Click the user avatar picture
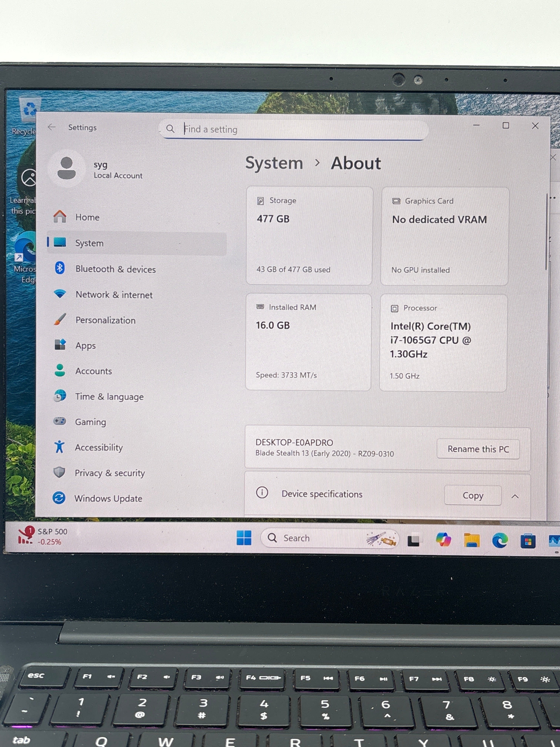The width and height of the screenshot is (560, 747). 66,168
